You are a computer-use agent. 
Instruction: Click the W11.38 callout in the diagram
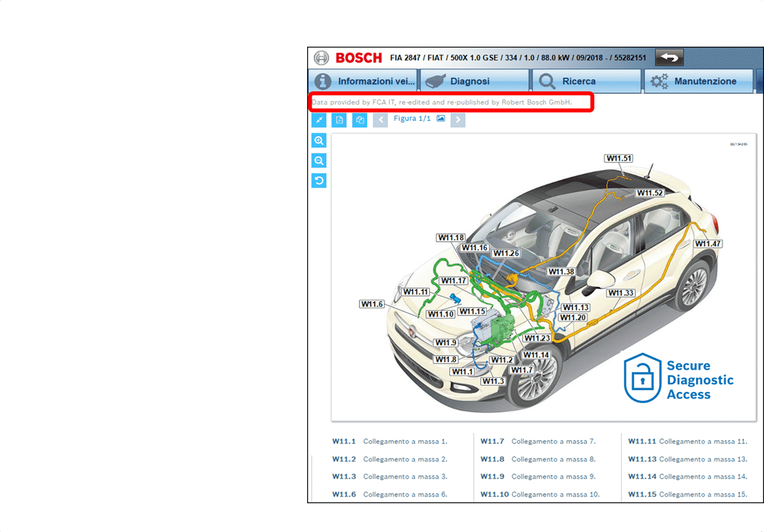click(561, 272)
